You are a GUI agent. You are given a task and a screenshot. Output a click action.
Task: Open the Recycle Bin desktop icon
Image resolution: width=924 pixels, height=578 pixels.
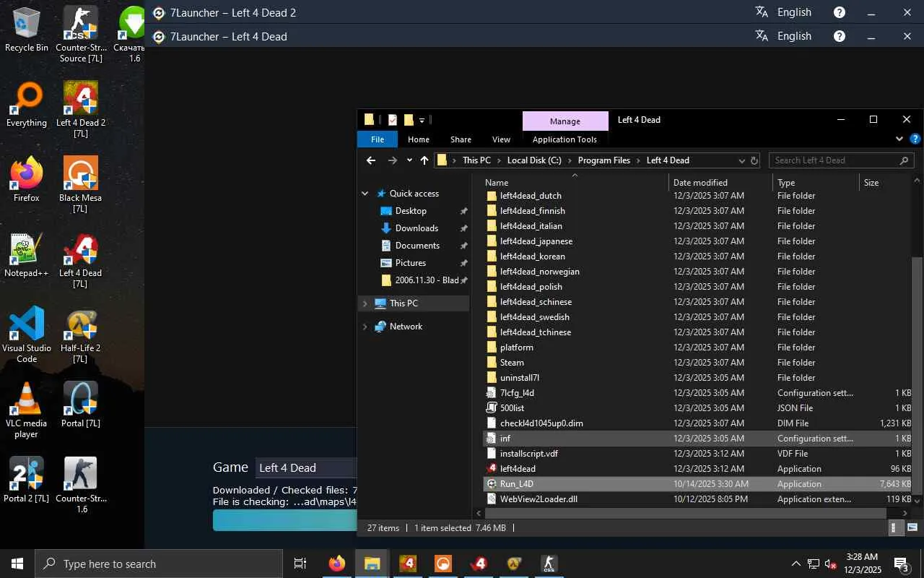(x=27, y=30)
